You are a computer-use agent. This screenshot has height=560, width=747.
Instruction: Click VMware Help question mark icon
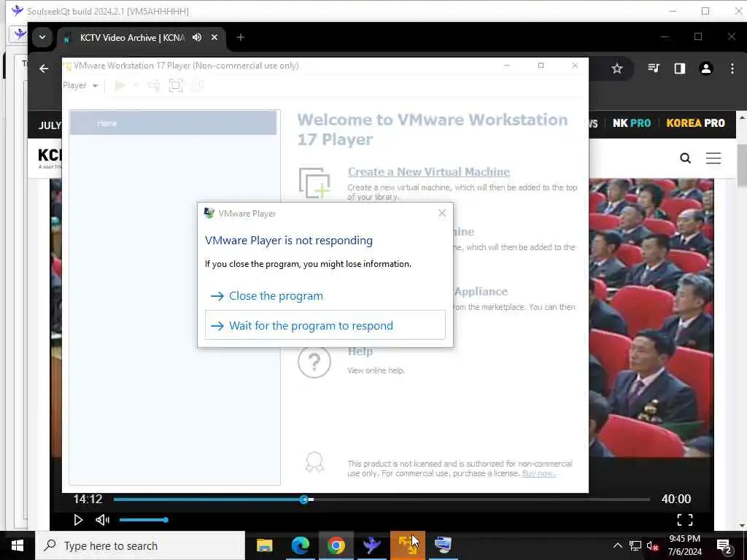coord(314,362)
